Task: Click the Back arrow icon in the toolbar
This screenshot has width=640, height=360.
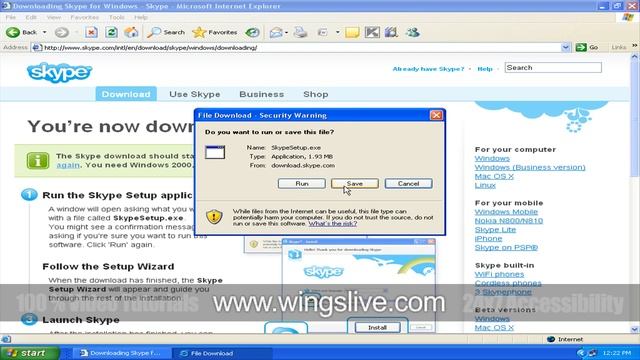Action: 13,32
